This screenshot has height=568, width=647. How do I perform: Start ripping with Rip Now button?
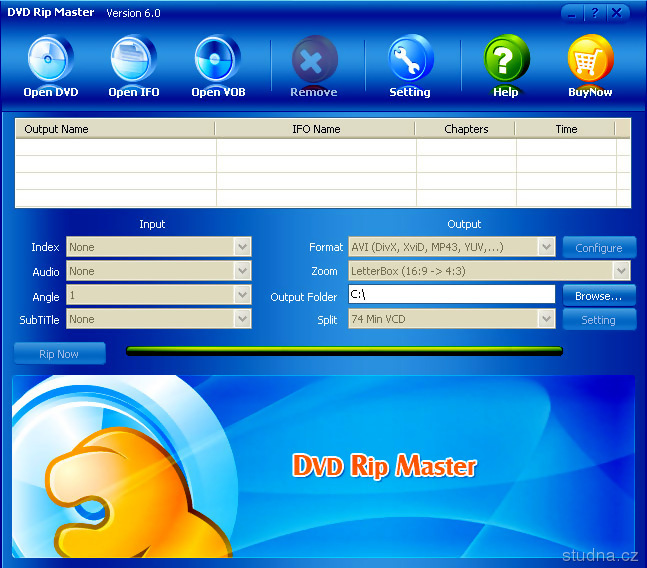59,354
